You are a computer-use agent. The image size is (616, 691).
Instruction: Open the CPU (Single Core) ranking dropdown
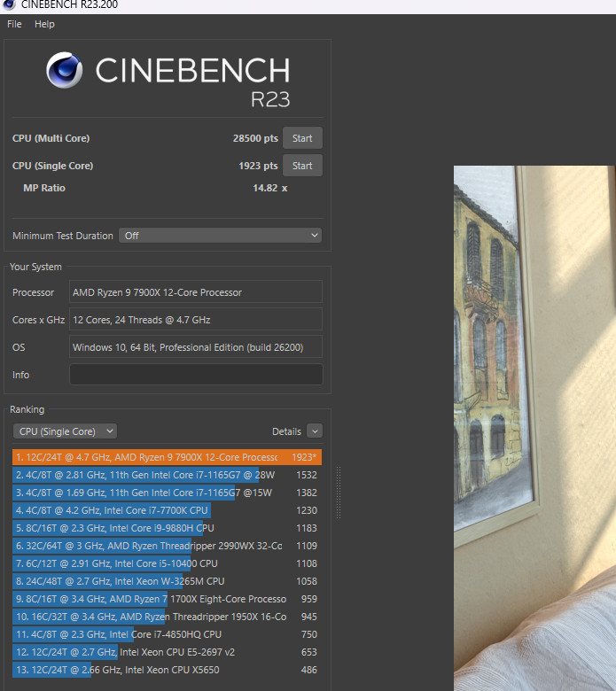(65, 431)
